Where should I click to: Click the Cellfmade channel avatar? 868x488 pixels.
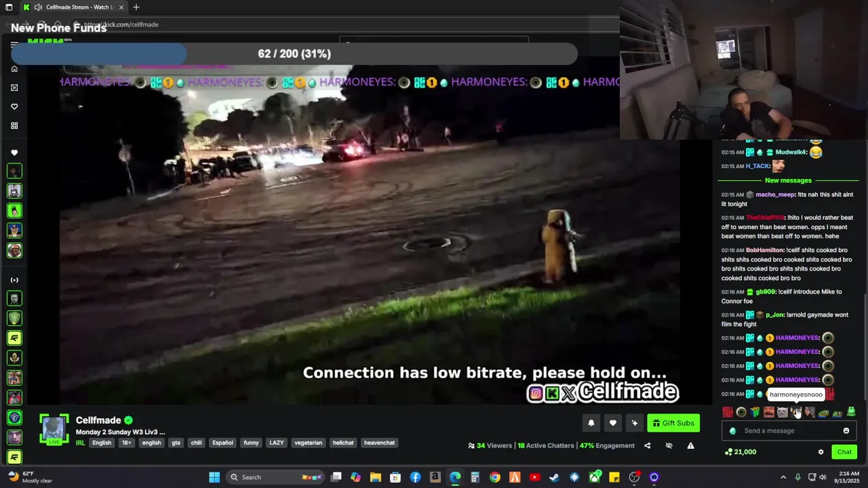coord(54,430)
